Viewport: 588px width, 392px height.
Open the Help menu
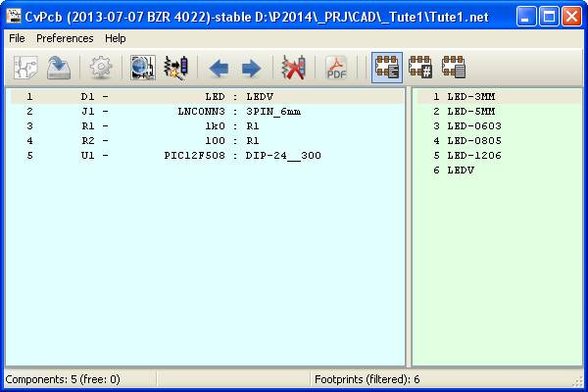[115, 38]
